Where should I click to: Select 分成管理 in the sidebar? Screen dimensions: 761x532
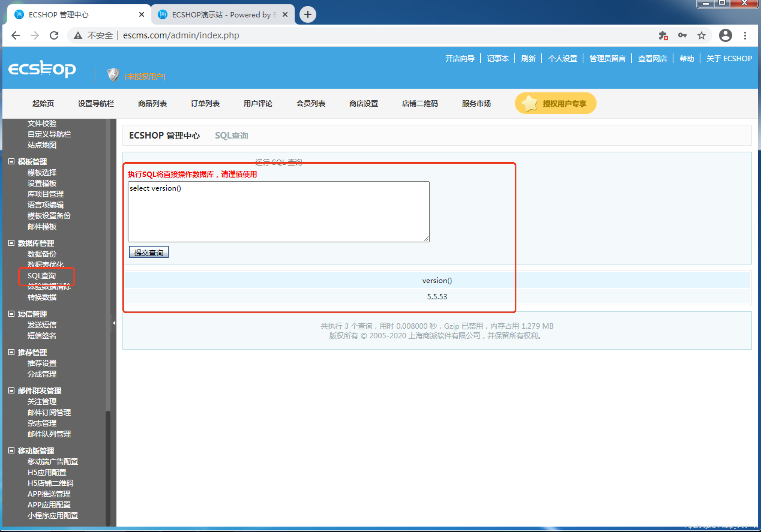tap(42, 374)
